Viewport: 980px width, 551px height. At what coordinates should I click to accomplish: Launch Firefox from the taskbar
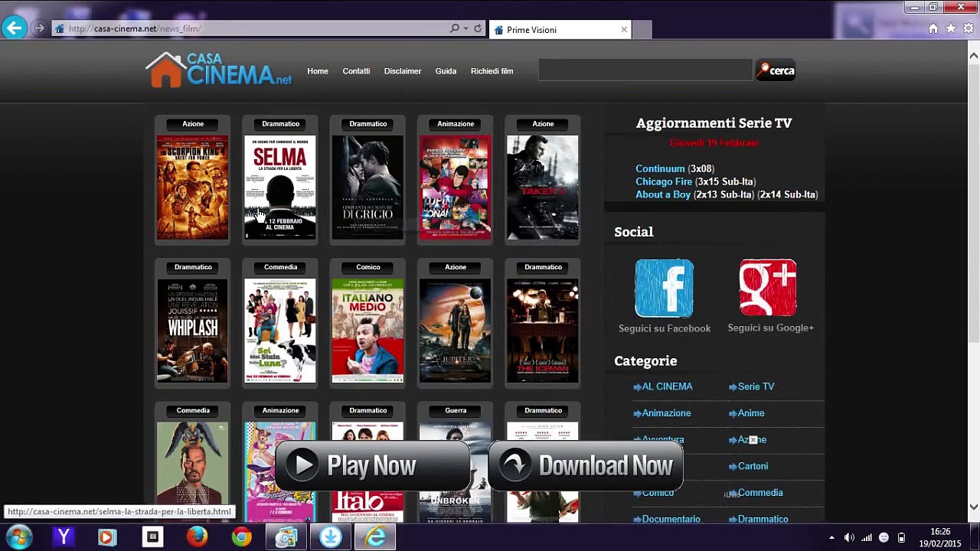(197, 537)
